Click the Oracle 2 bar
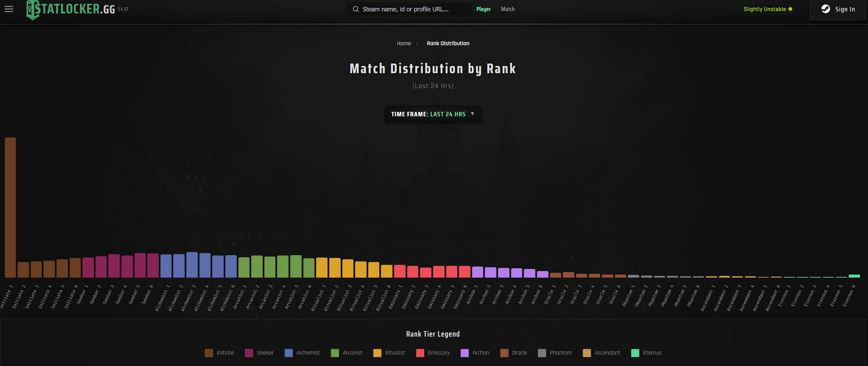868x366 pixels. pos(568,275)
